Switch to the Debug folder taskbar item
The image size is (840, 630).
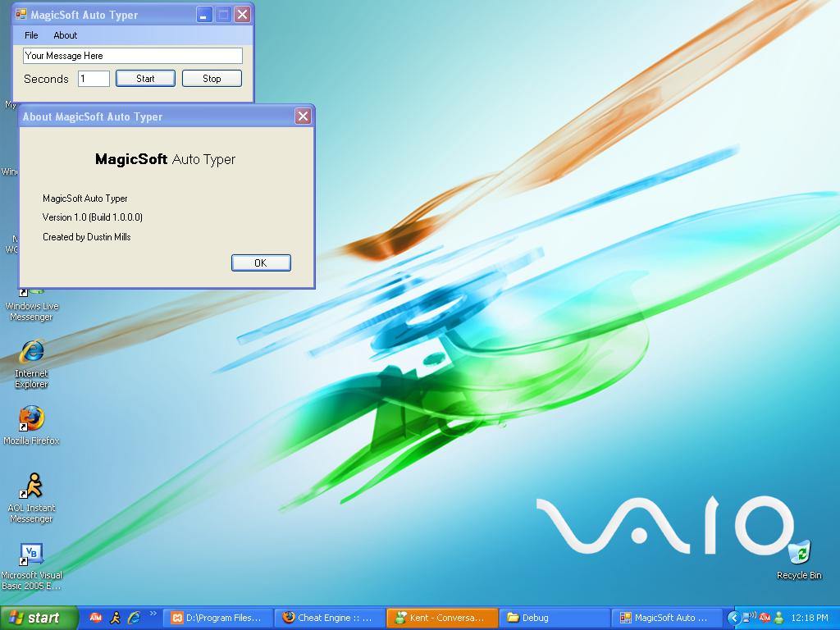pos(554,619)
